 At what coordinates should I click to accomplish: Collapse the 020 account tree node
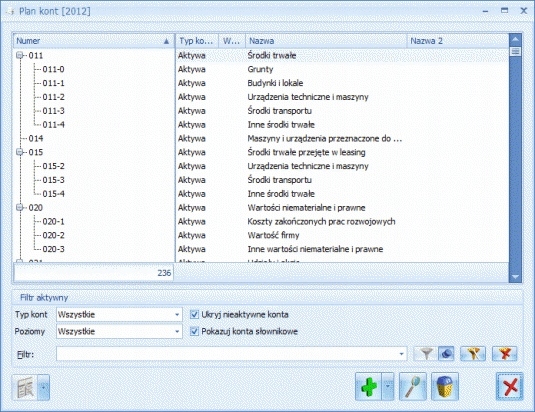20,207
